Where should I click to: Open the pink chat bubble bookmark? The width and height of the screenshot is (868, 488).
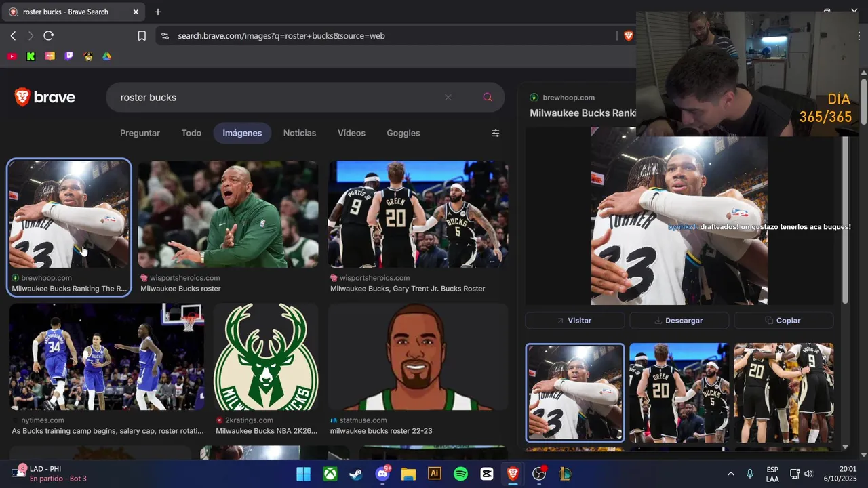tap(50, 56)
